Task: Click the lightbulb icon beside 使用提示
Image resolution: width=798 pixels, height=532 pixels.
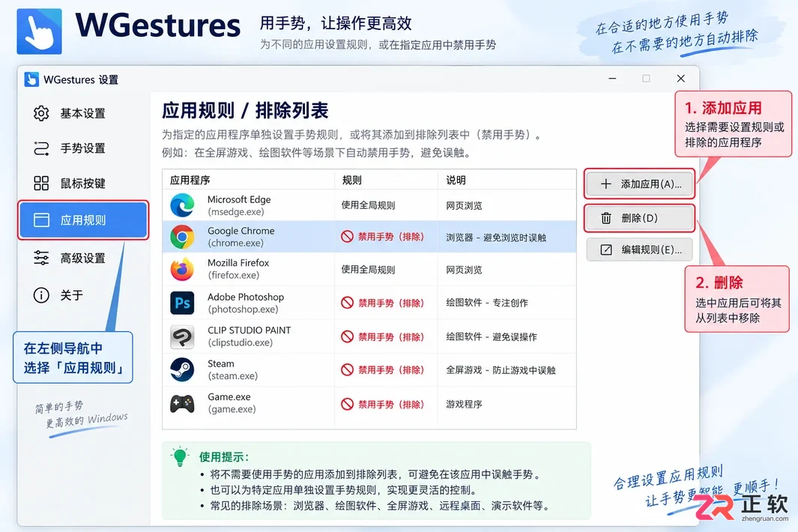Action: tap(180, 456)
